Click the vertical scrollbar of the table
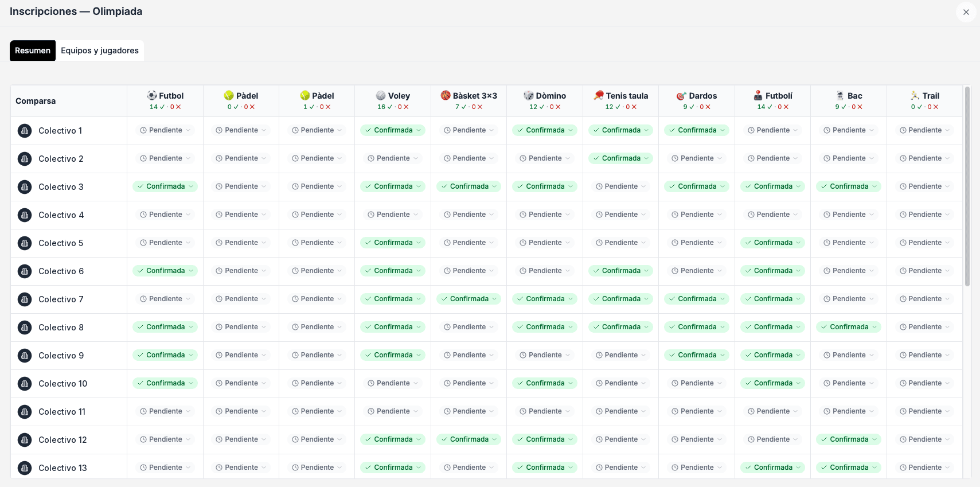Screen dimensions: 980x487 point(967,186)
